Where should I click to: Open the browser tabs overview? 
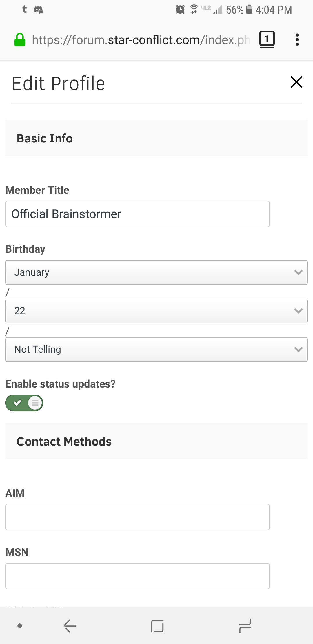[x=267, y=39]
